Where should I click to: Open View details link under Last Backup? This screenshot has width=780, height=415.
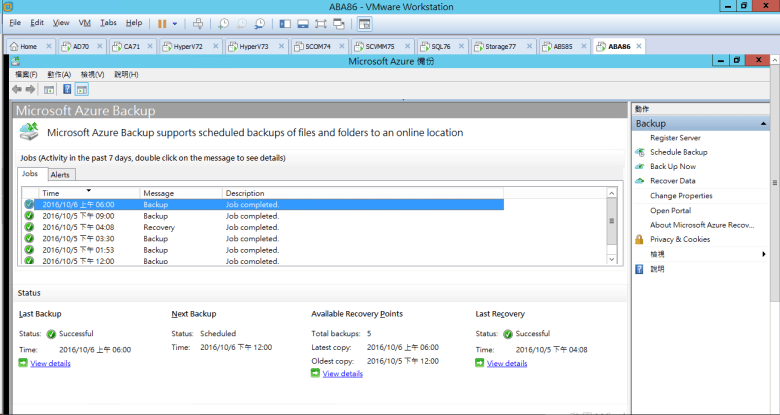[x=50, y=363]
